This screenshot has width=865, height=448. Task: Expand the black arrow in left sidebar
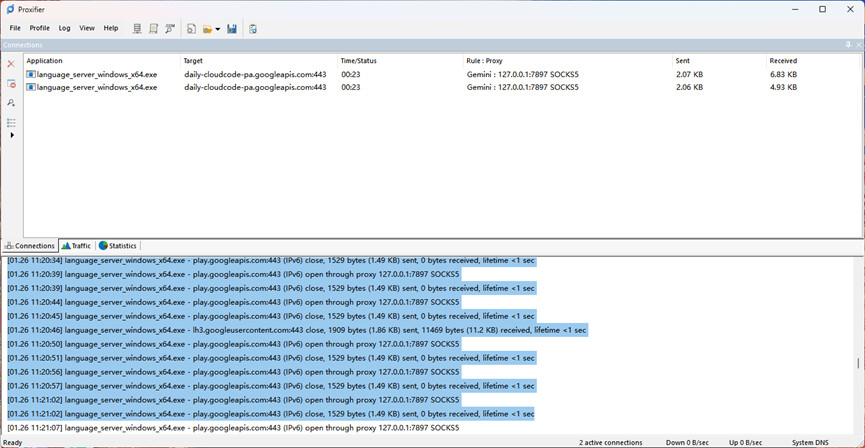(12, 135)
